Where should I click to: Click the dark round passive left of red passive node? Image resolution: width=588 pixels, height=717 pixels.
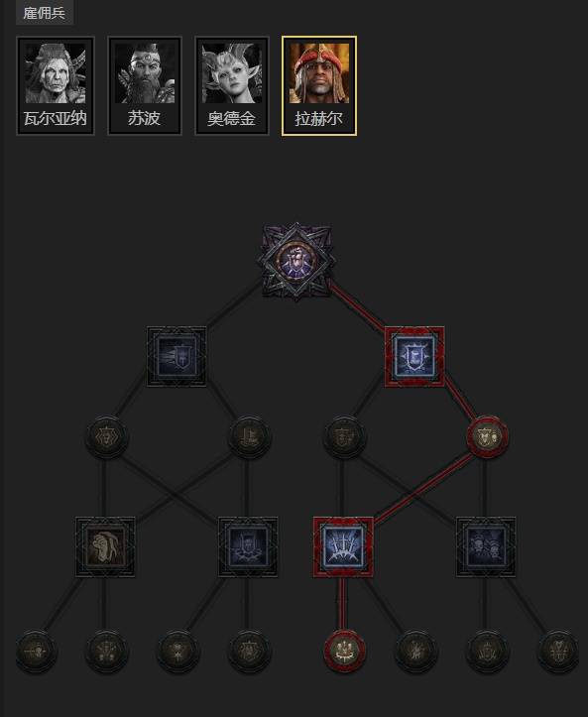coord(344,436)
